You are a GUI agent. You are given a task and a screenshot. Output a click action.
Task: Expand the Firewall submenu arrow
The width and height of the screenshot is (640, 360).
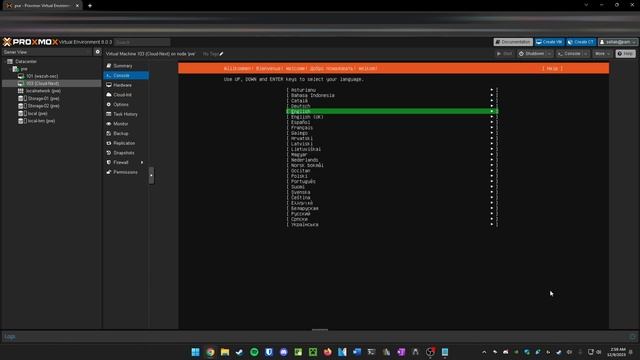[x=142, y=162]
